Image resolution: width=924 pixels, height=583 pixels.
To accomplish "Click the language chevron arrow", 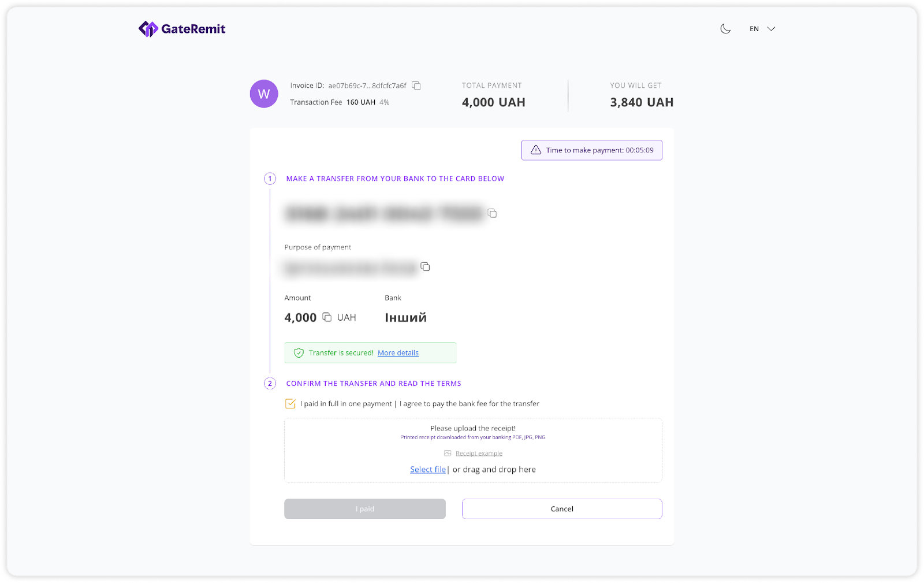I will click(771, 29).
